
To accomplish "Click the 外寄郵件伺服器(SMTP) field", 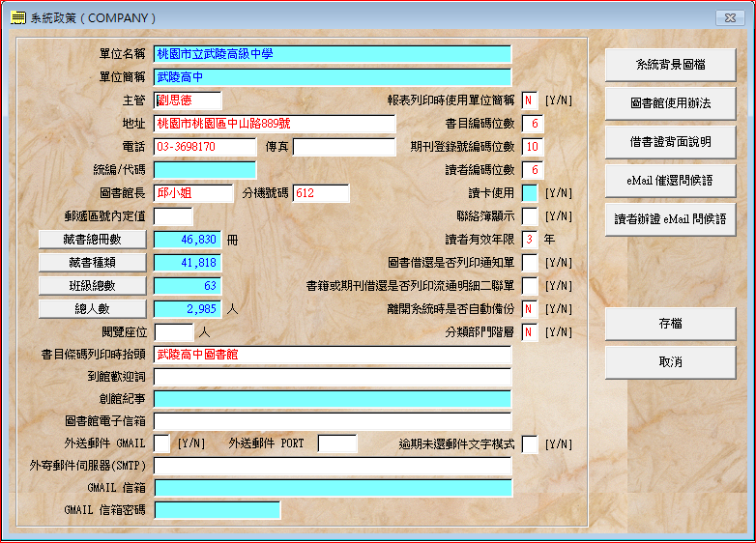I will click(x=333, y=466).
